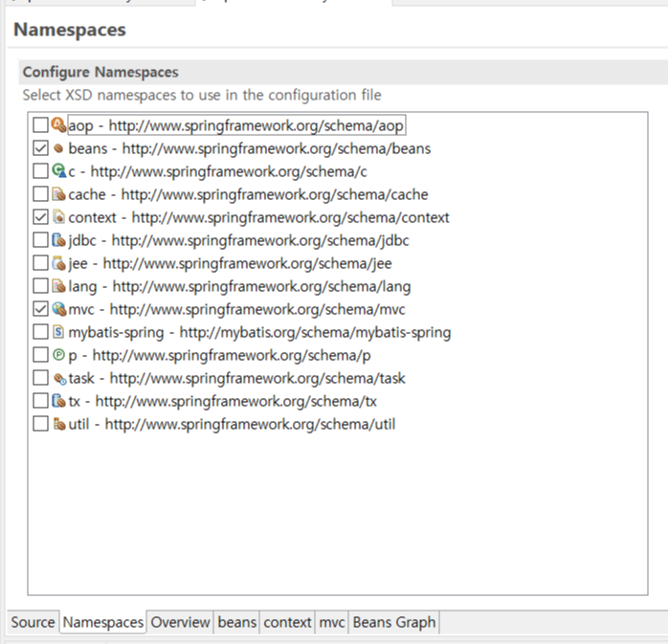Select the p schema URL row
Image resolution: width=668 pixels, height=644 pixels.
(219, 356)
